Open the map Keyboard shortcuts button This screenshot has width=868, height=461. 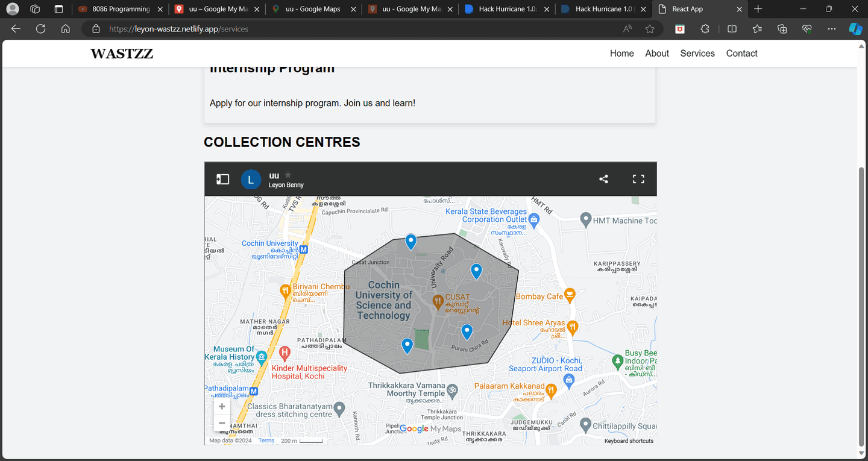tap(629, 441)
